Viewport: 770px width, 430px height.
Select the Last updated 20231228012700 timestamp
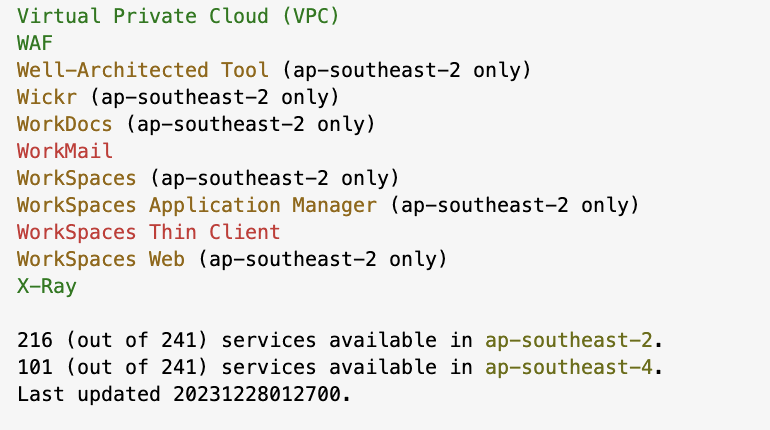pyautogui.click(x=184, y=394)
